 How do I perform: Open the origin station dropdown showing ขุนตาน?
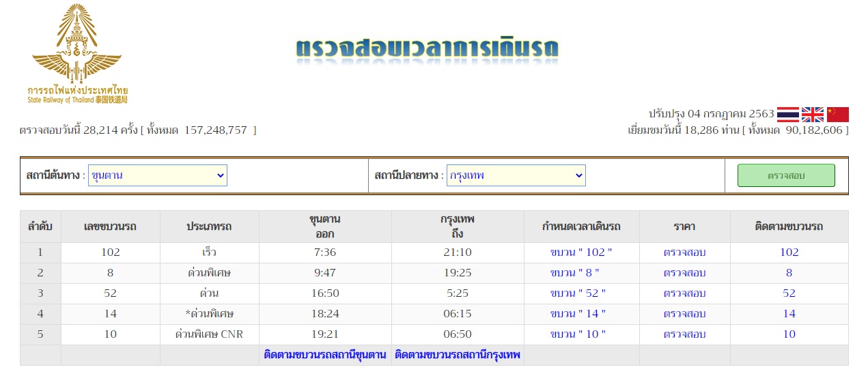pyautogui.click(x=158, y=175)
